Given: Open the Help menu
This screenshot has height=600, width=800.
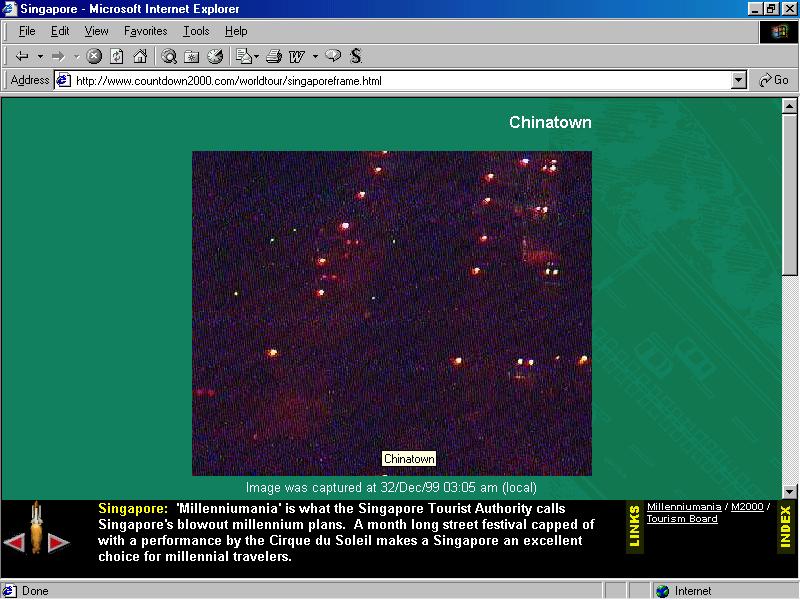Looking at the screenshot, I should [236, 31].
